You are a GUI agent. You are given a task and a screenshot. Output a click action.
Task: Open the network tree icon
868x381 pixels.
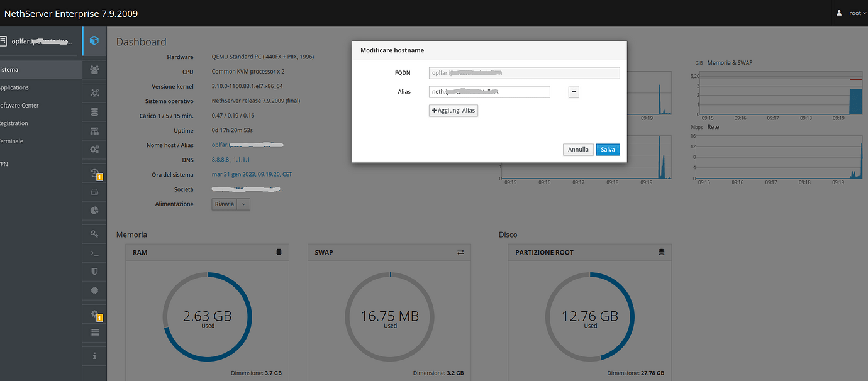pyautogui.click(x=94, y=131)
